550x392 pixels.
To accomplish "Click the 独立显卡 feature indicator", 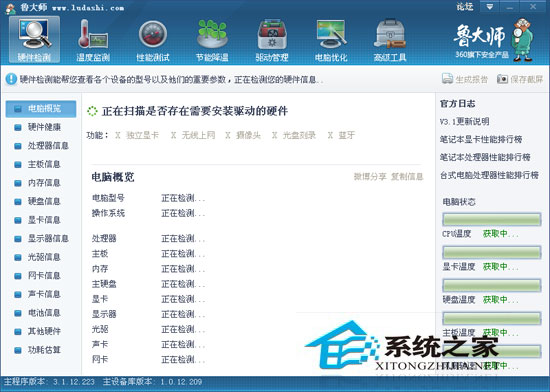I will tap(137, 135).
